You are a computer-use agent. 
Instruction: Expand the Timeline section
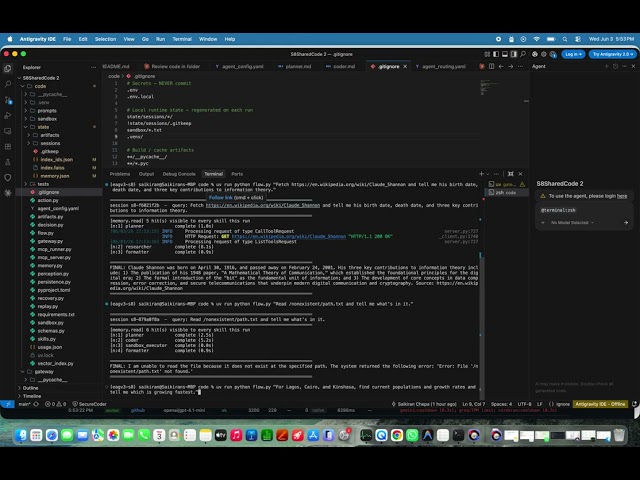(x=32, y=396)
